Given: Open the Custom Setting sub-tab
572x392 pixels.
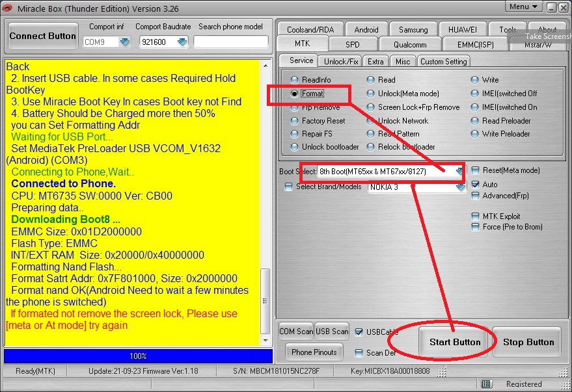Looking at the screenshot, I should tap(443, 62).
